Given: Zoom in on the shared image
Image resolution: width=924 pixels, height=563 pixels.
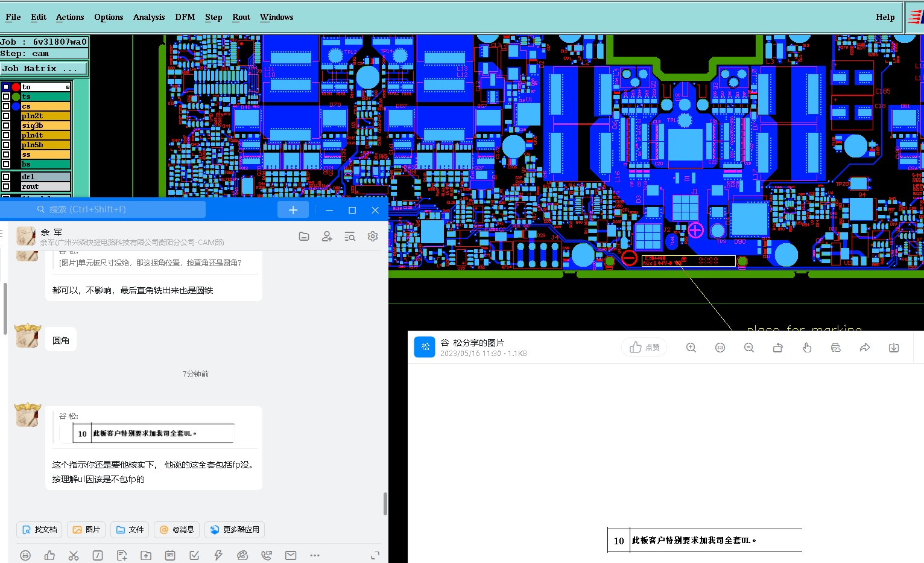Looking at the screenshot, I should click(x=691, y=348).
